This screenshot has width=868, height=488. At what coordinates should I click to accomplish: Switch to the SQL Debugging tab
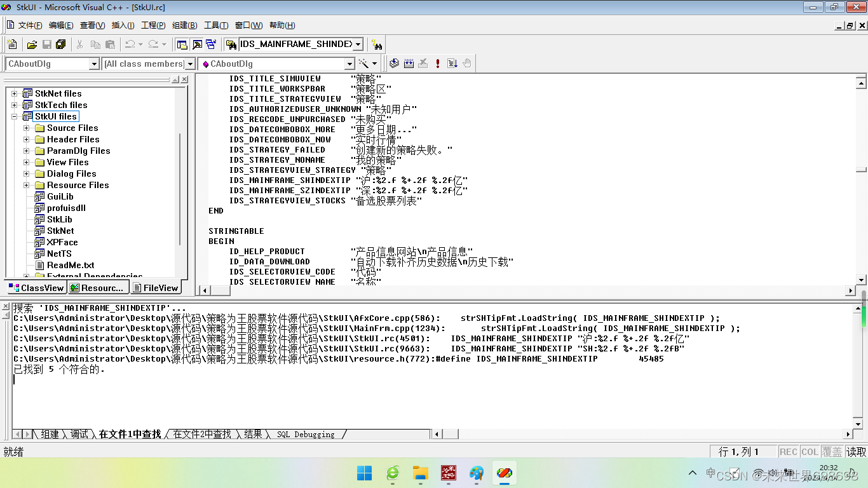coord(306,435)
